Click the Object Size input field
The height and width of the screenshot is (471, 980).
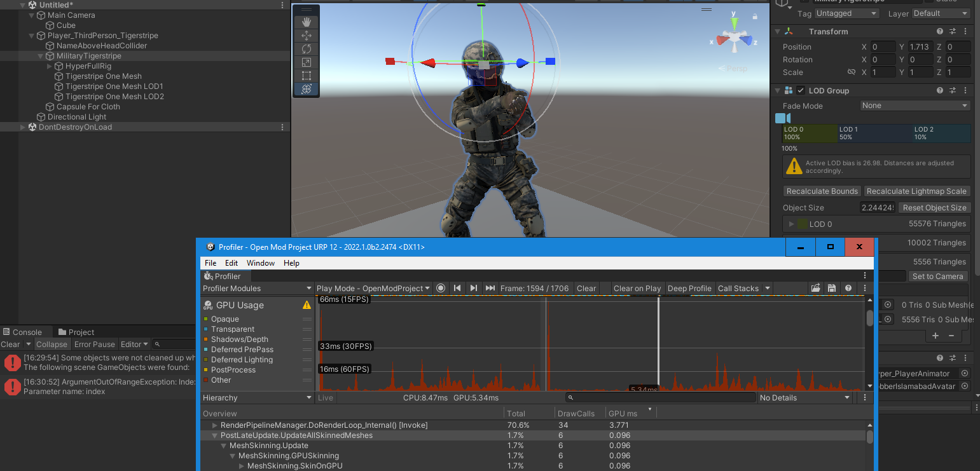(x=878, y=207)
